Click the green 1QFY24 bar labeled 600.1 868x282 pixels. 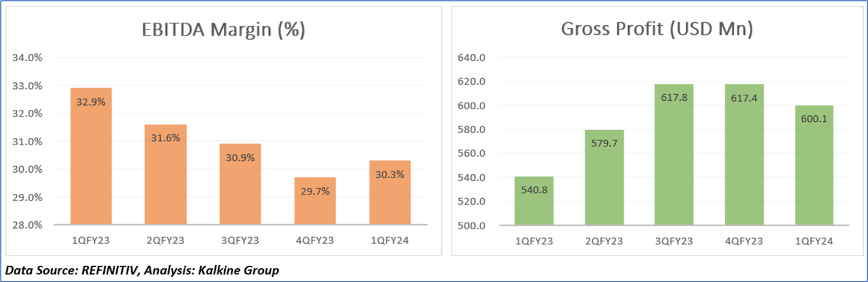[814, 166]
